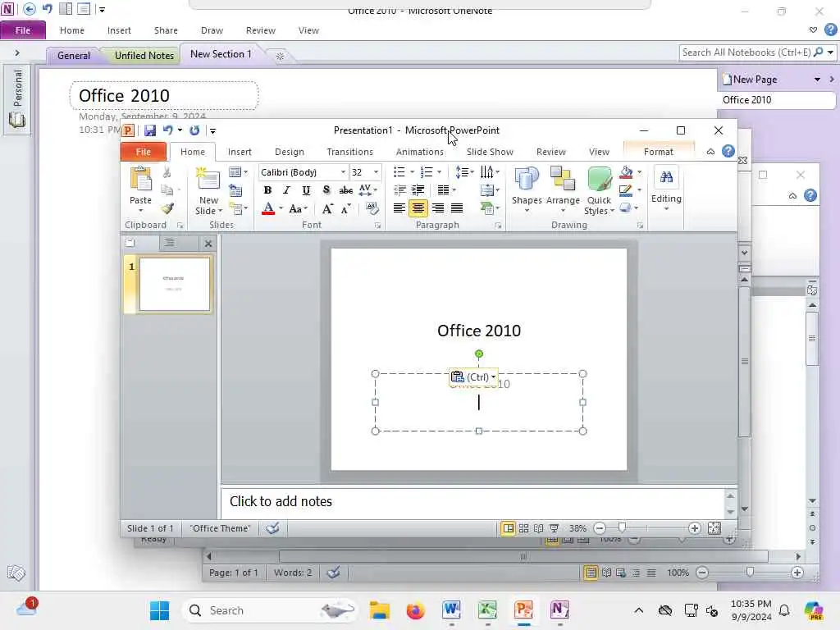The image size is (840, 630).
Task: Apply Bold formatting in PowerPoint
Action: pyautogui.click(x=268, y=190)
